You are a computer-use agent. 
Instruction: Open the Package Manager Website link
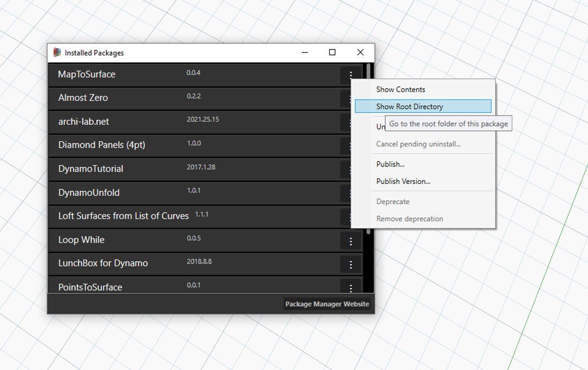[x=327, y=304]
